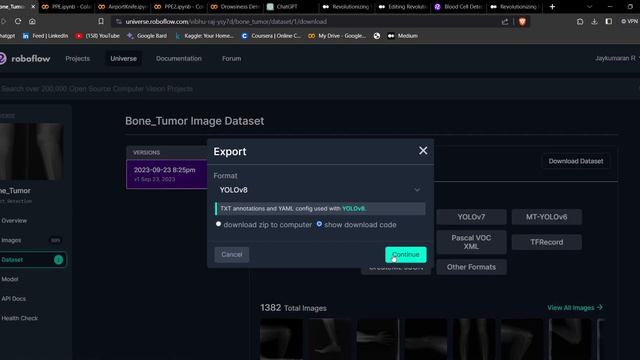Cancel the export dialog
Image resolution: width=640 pixels, height=360 pixels.
(x=231, y=254)
